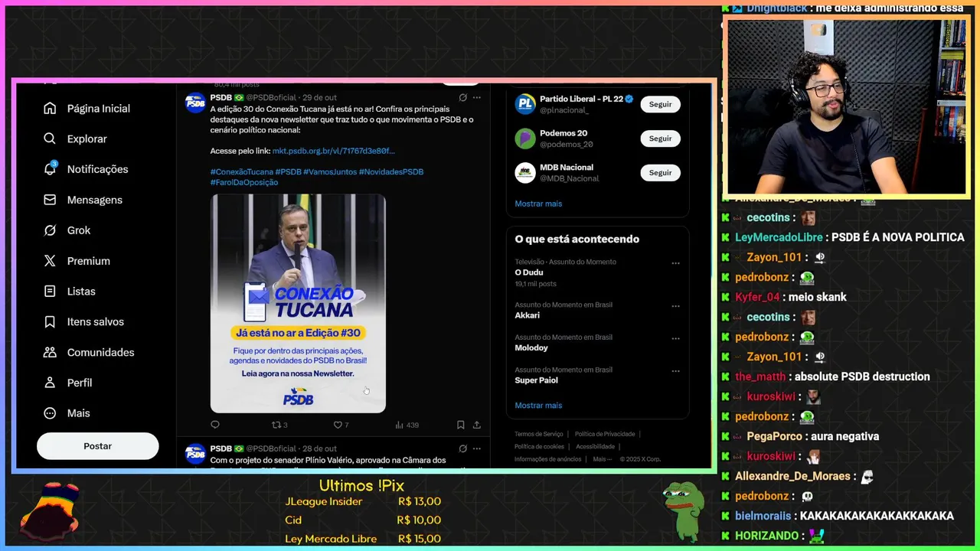980x551 pixels.
Task: Open PSDB avatar on 29 de out post
Action: point(195,103)
